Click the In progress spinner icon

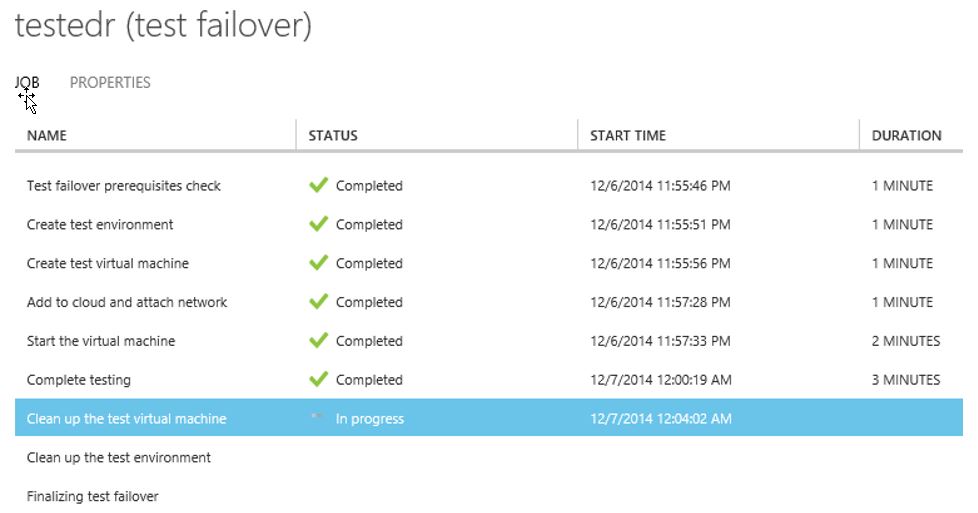[x=318, y=416]
